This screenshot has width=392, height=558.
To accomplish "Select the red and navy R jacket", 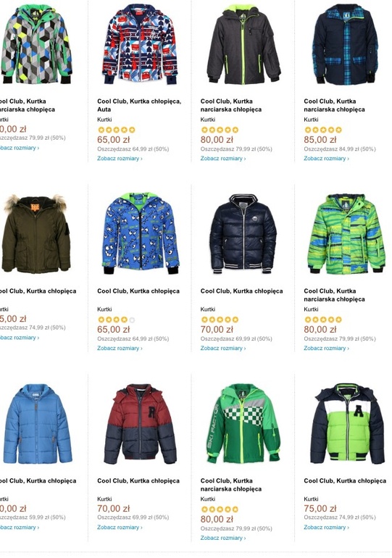I will [140, 423].
